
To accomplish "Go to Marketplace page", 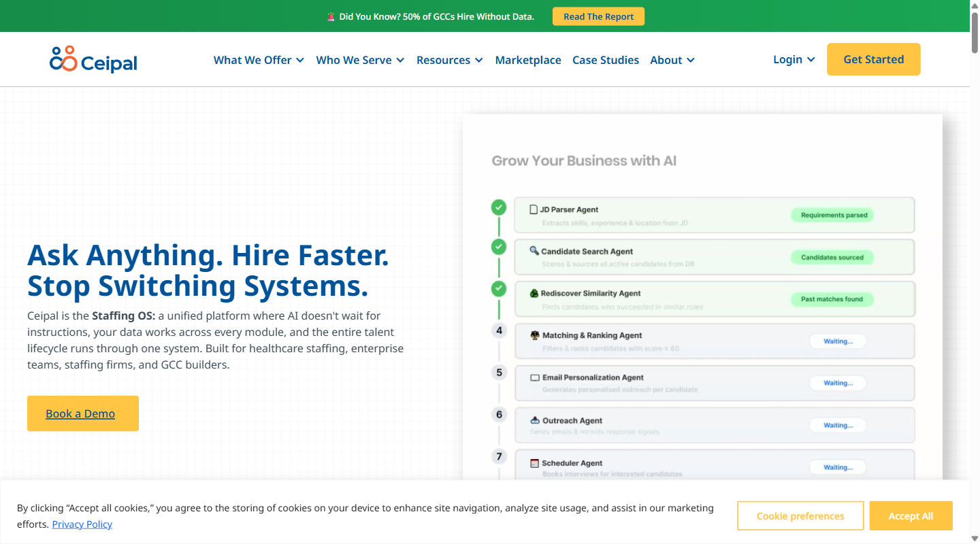I will tap(528, 60).
